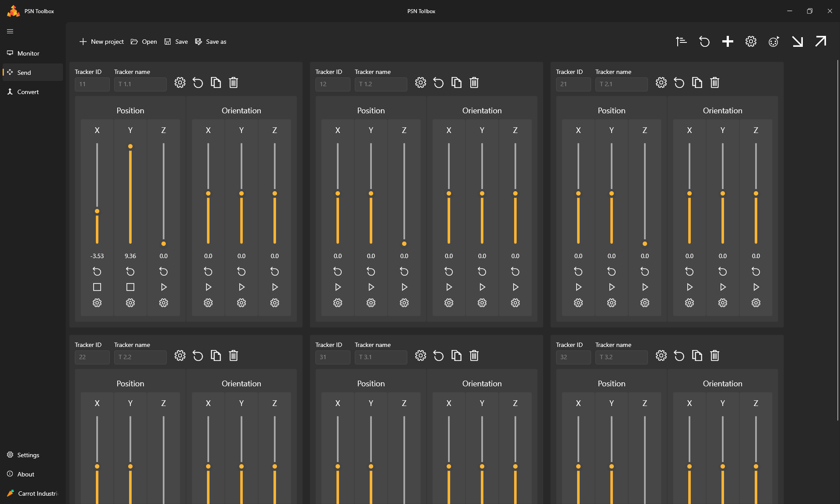Click the Tracker name field containing T 2.2
The width and height of the screenshot is (840, 504).
pyautogui.click(x=140, y=357)
